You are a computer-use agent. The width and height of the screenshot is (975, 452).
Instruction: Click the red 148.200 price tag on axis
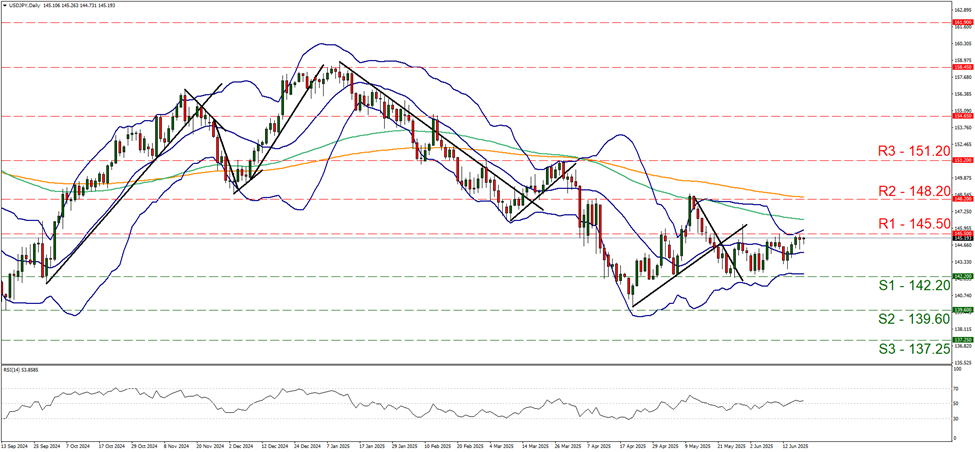(960, 199)
